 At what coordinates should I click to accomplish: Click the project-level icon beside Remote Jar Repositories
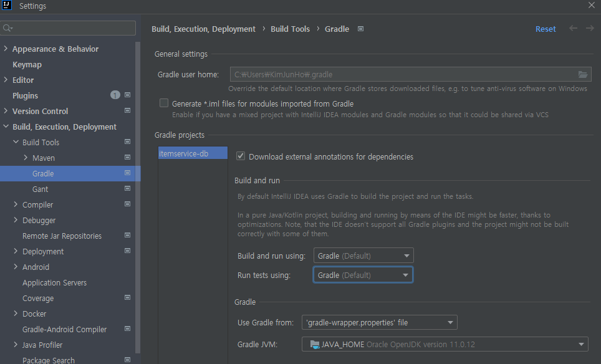pyautogui.click(x=128, y=235)
